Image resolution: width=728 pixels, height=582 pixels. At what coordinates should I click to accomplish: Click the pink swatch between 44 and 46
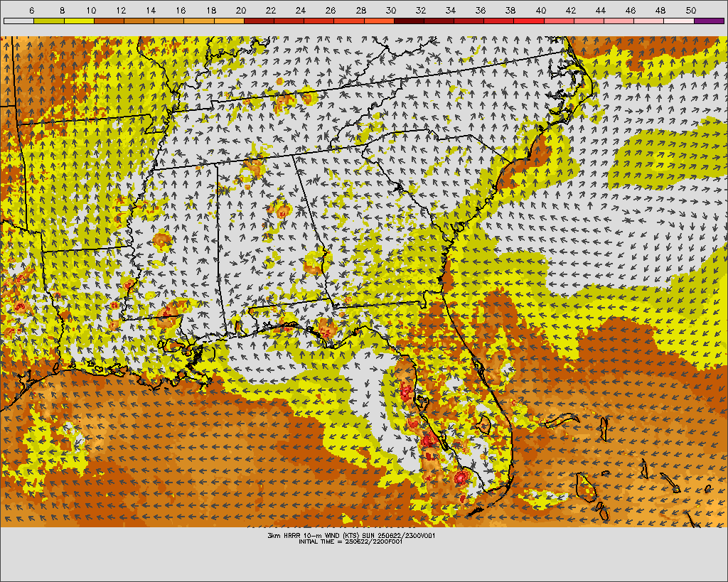[x=619, y=21]
